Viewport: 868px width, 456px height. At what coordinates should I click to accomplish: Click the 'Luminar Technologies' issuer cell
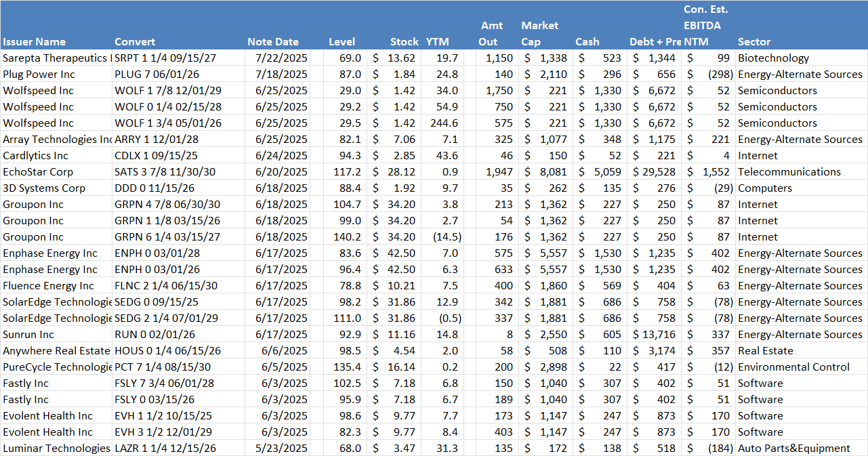tap(56, 449)
